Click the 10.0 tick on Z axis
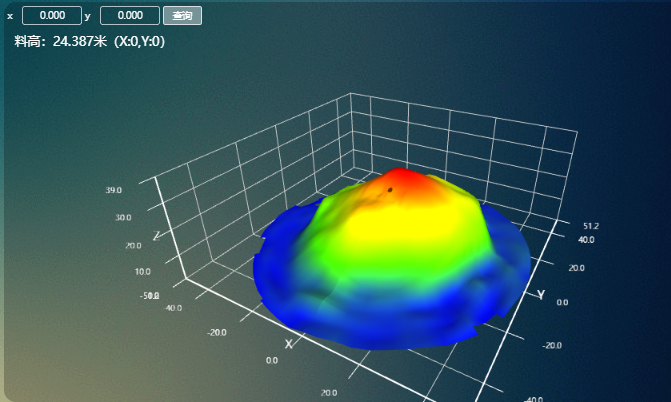The width and height of the screenshot is (671, 402). pos(142,271)
